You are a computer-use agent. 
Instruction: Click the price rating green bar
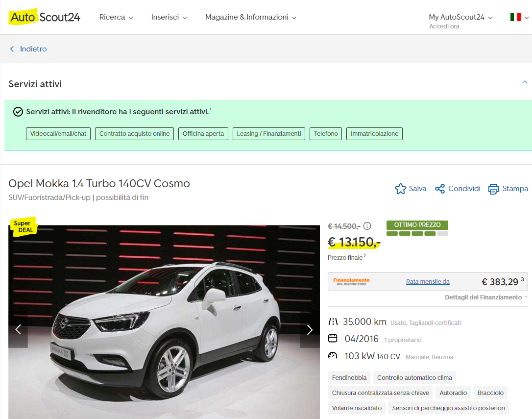point(417,234)
